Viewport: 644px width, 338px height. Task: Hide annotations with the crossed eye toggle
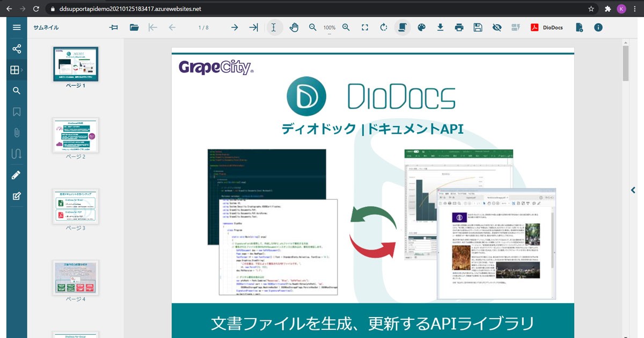[x=496, y=27]
